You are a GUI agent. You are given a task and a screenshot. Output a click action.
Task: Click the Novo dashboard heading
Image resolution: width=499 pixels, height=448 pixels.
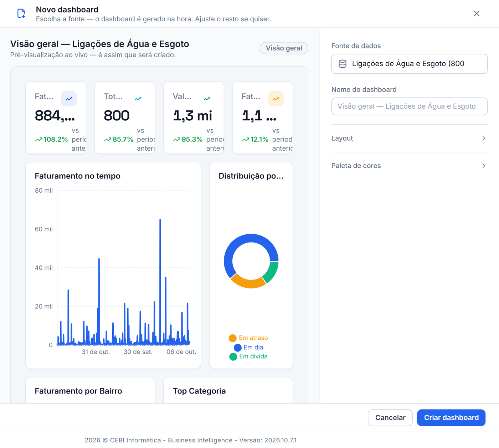coord(67,10)
